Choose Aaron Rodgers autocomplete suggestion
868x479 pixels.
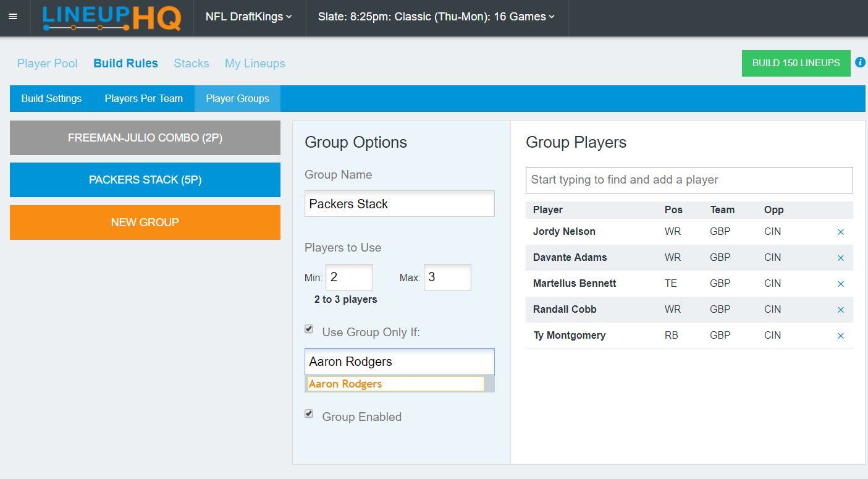[x=395, y=384]
